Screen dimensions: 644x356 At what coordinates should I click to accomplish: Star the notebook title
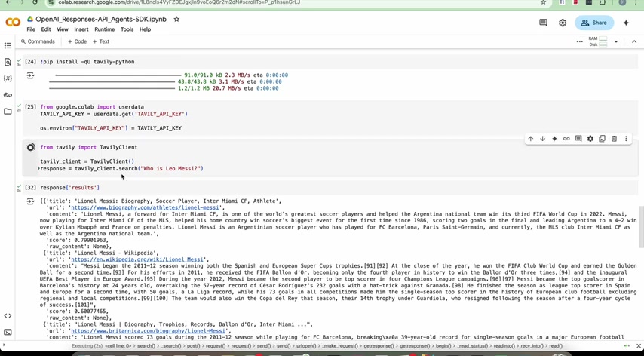176,20
